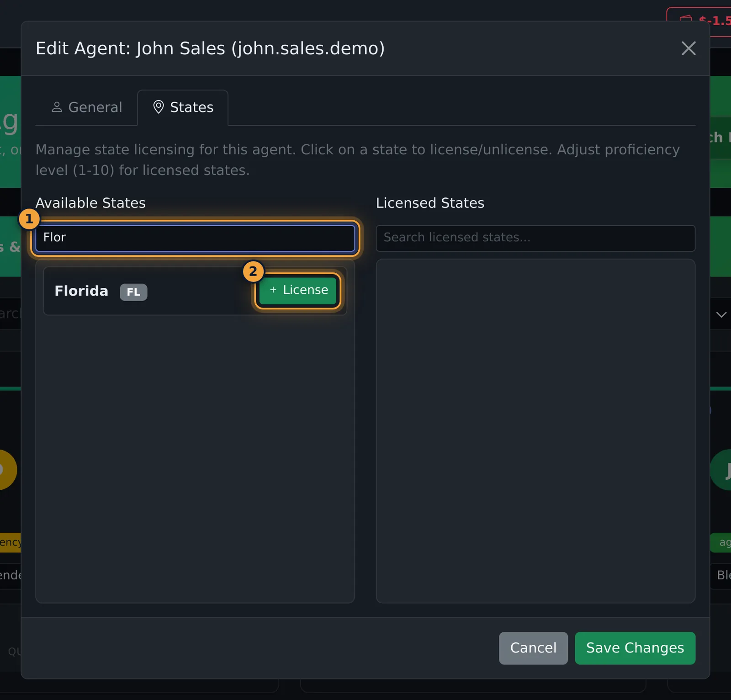Image resolution: width=731 pixels, height=700 pixels.
Task: Select the Florida state name
Action: click(x=81, y=291)
